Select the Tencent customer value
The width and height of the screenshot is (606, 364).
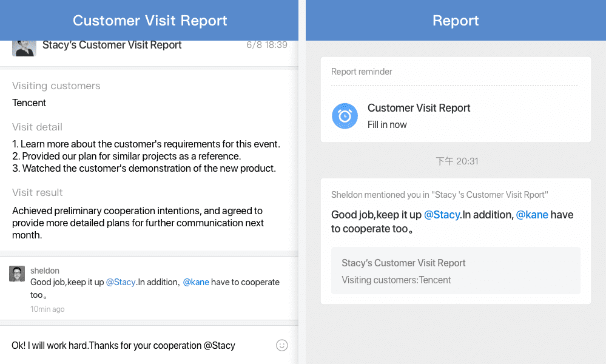click(x=29, y=103)
